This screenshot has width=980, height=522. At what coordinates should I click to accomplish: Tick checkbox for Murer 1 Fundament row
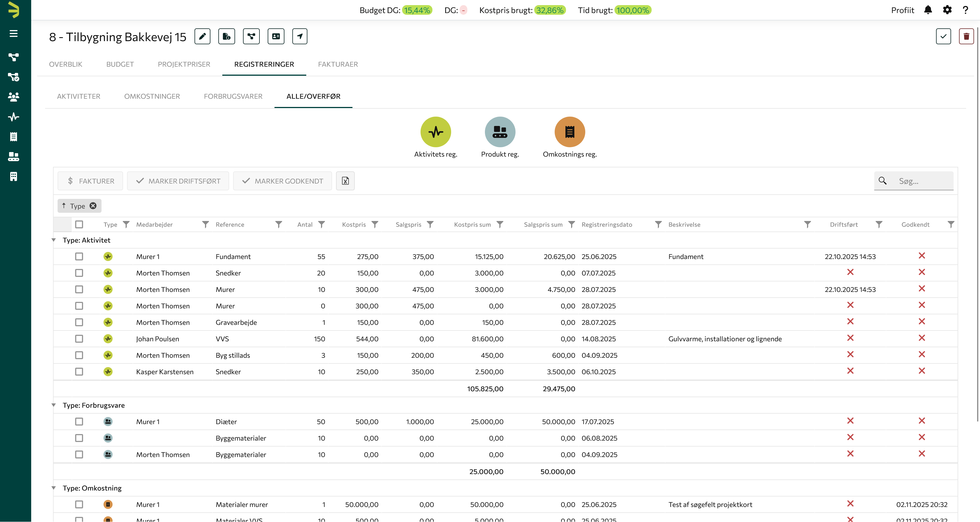[79, 257]
